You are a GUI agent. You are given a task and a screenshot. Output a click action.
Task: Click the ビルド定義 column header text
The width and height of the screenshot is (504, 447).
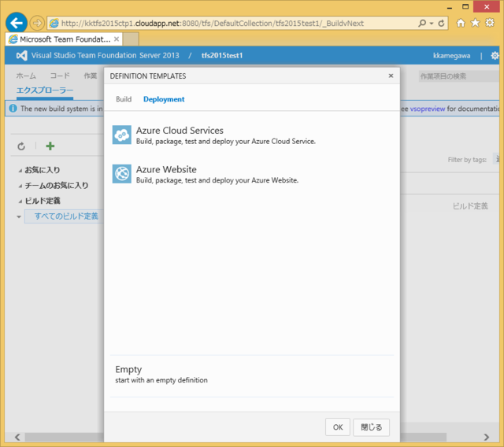[x=470, y=206]
